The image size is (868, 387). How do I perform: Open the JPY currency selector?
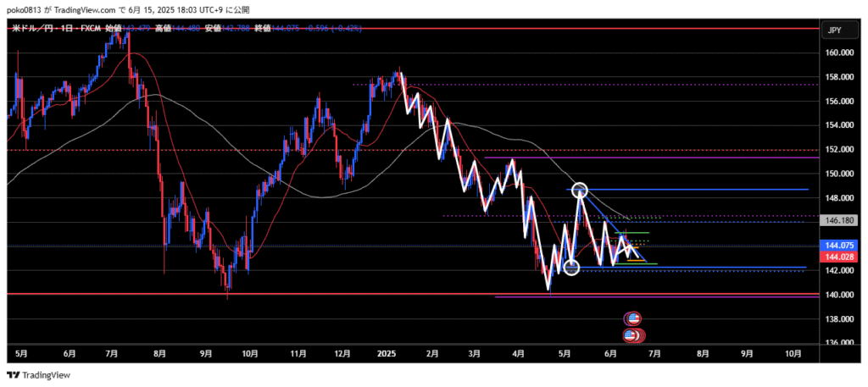click(835, 29)
